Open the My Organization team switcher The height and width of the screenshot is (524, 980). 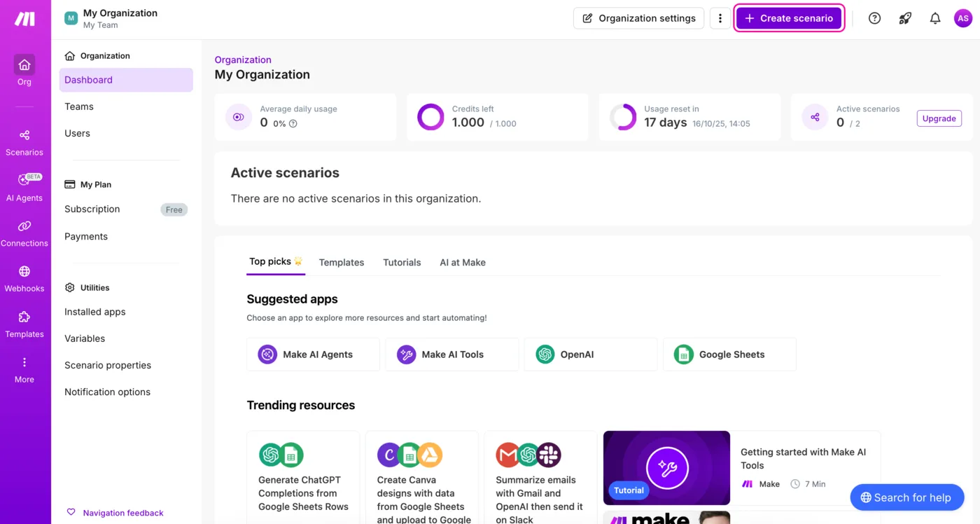(x=112, y=18)
